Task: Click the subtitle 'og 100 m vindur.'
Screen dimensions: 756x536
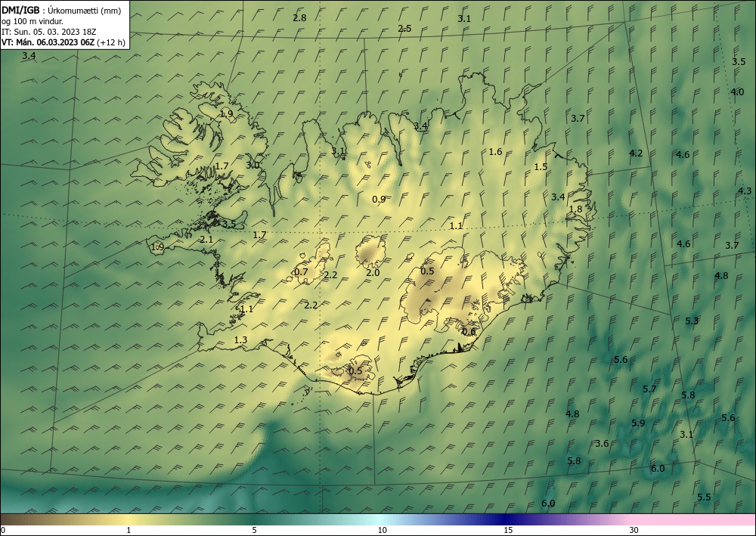Action: click(33, 21)
